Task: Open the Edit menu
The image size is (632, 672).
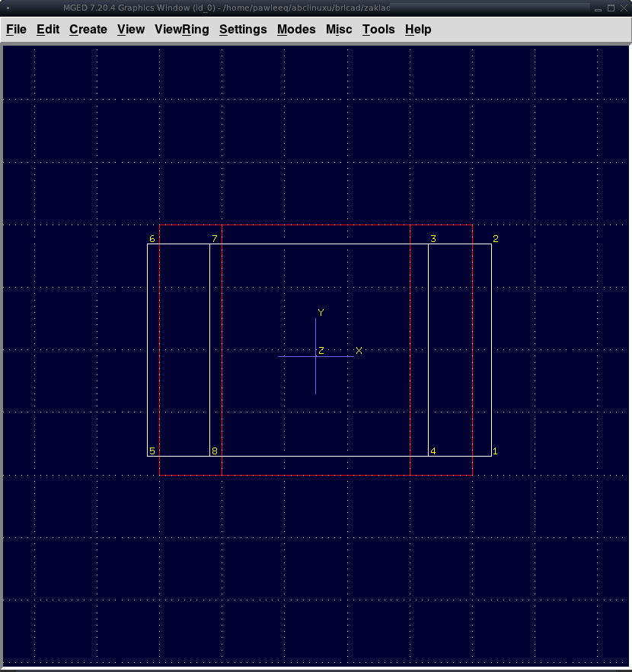Action: 48,29
